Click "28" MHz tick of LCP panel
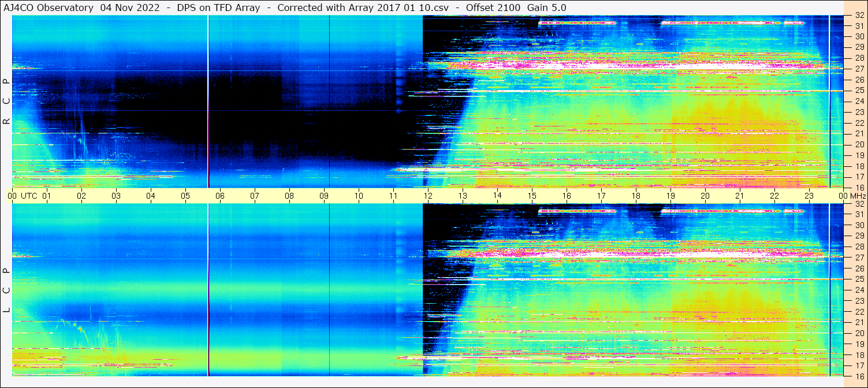This screenshot has height=388, width=868. click(859, 247)
